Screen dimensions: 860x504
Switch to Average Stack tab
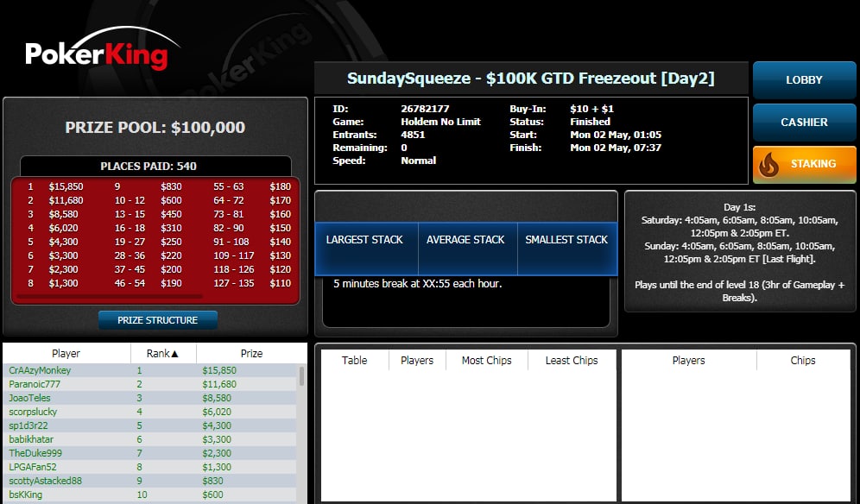465,240
